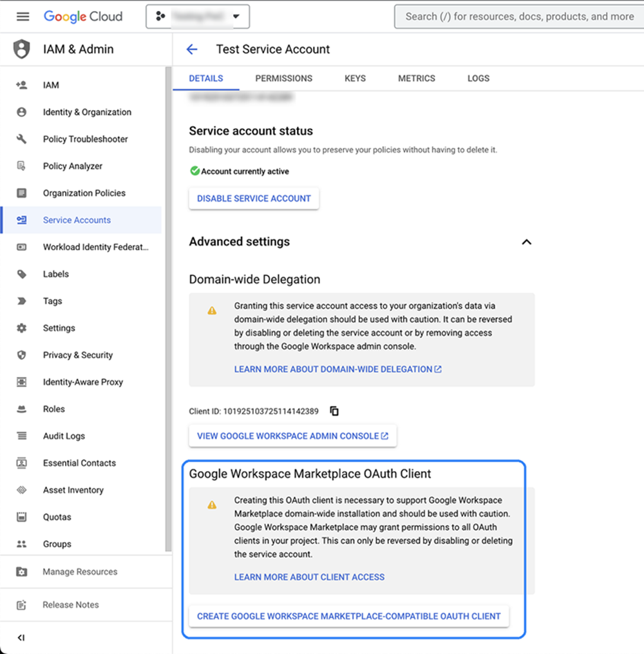Click the back arrow beside Test Service Account
Image resolution: width=644 pixels, height=654 pixels.
[x=192, y=50]
